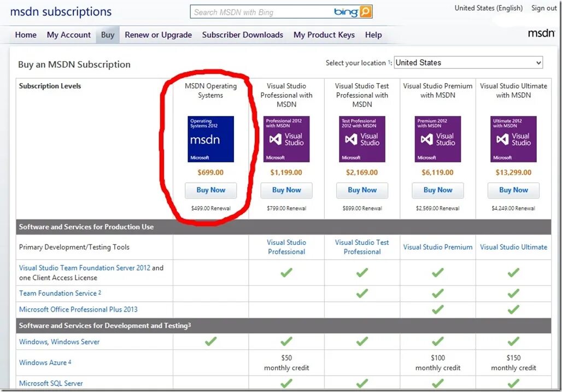Viewport: 562px width, 392px height.
Task: Click the Team Foundation Service checkmark under Visual Studio Premium
Action: (437, 293)
